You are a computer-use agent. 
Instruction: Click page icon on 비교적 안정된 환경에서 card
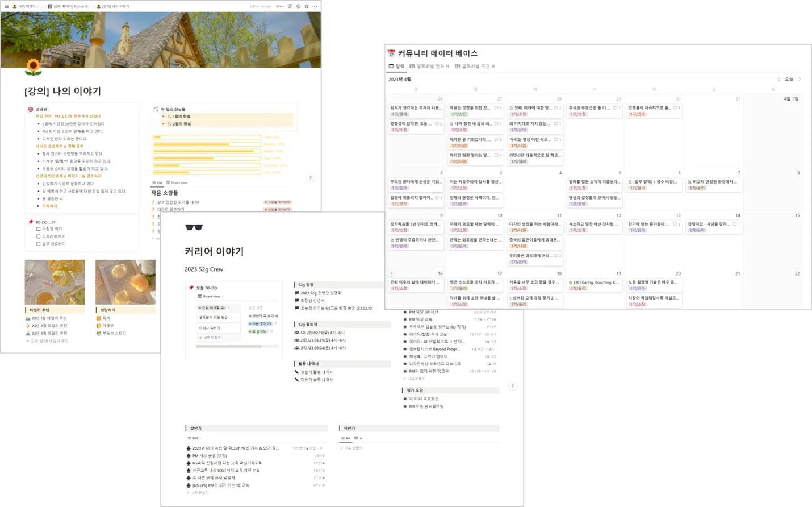pyautogui.click(x=689, y=182)
